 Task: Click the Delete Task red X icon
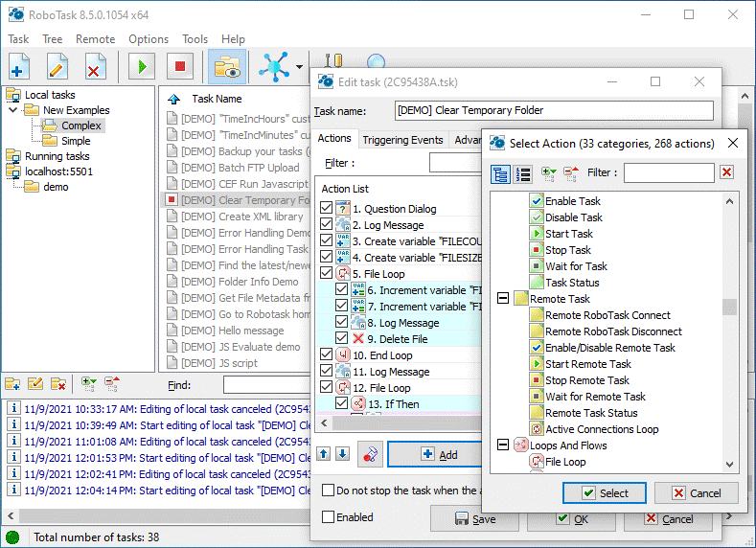coord(95,66)
